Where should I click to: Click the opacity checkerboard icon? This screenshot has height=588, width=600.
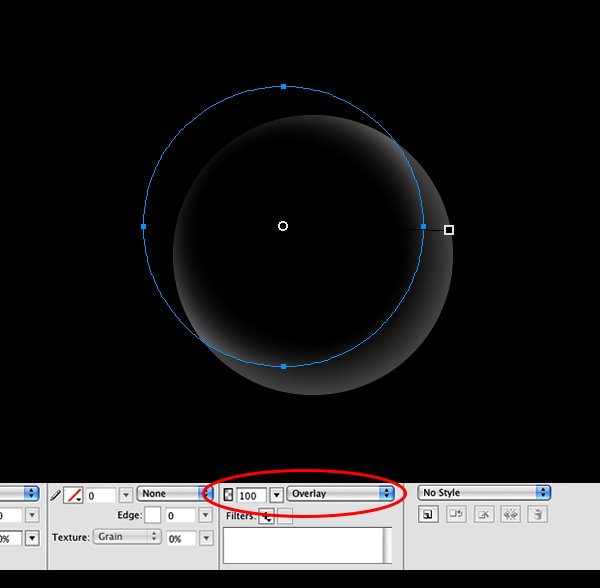[x=228, y=495]
